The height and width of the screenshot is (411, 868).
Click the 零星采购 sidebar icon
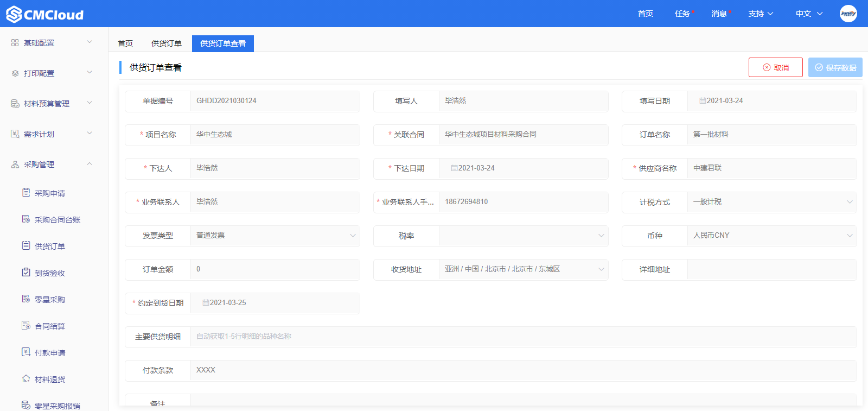click(x=26, y=299)
